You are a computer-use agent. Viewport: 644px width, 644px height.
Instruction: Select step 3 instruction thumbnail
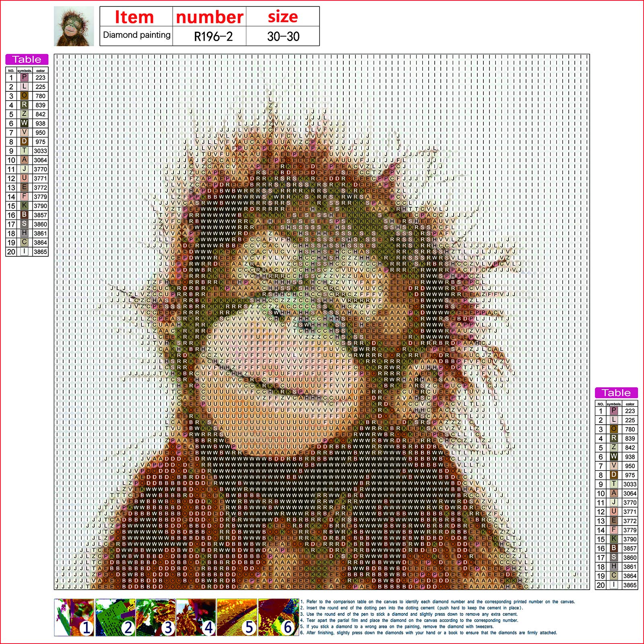[156, 617]
